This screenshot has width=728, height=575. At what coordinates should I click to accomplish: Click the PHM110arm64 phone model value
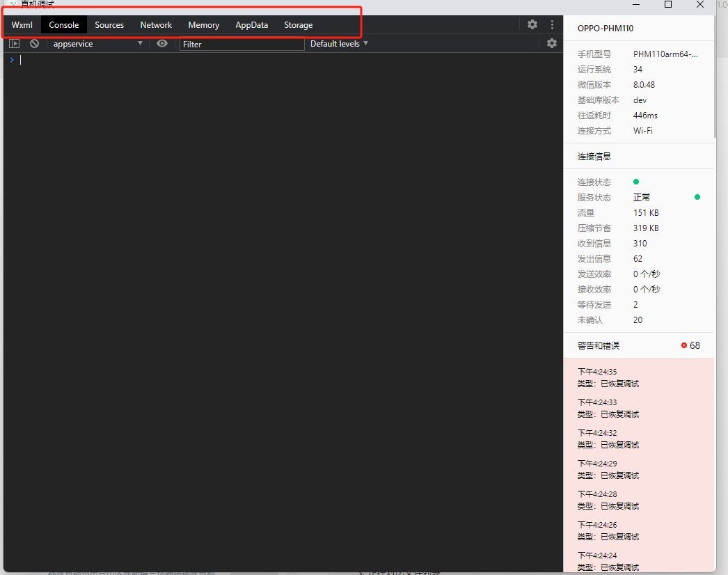[x=665, y=54]
